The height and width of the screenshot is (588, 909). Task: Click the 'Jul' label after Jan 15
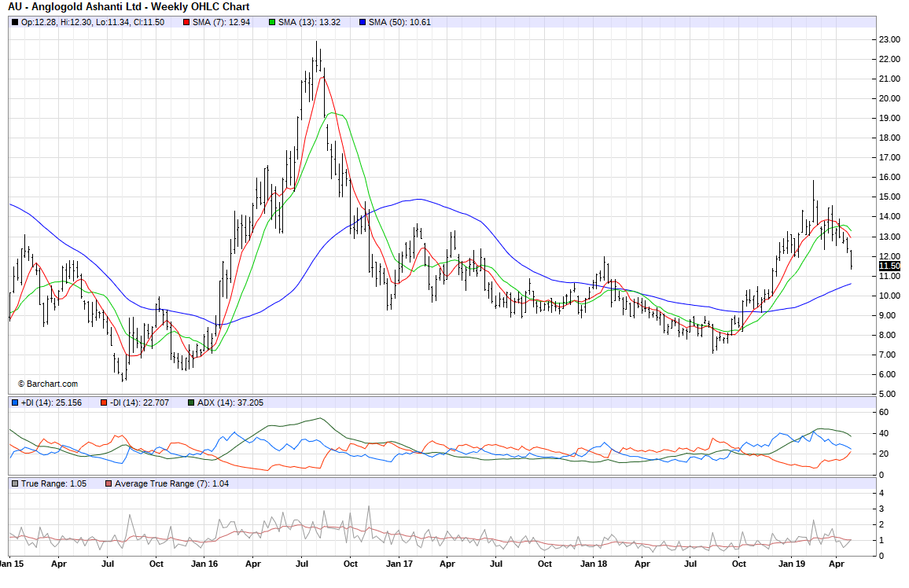[107, 564]
